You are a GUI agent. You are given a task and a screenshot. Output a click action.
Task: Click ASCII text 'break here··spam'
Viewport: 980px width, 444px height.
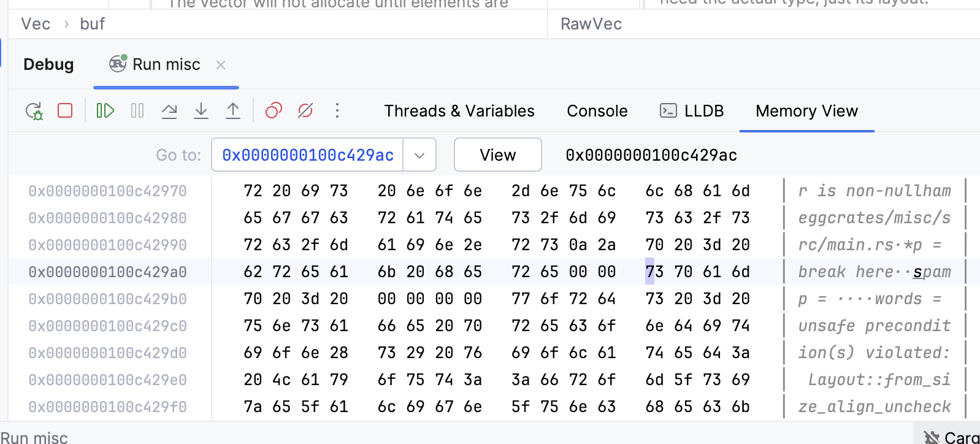coord(875,272)
